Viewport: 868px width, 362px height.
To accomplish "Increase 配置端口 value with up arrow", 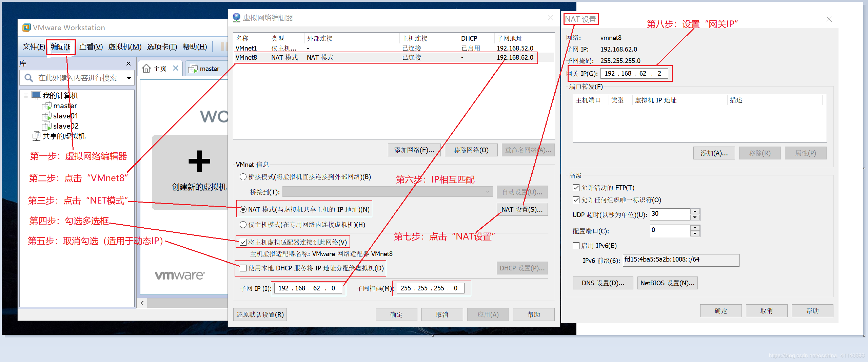I will pos(695,228).
